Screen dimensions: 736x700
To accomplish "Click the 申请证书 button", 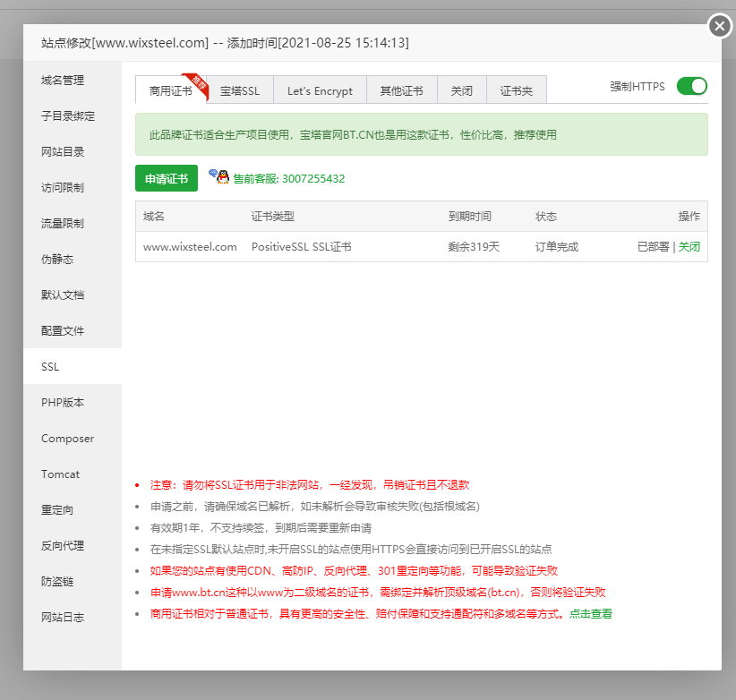I will tap(167, 178).
